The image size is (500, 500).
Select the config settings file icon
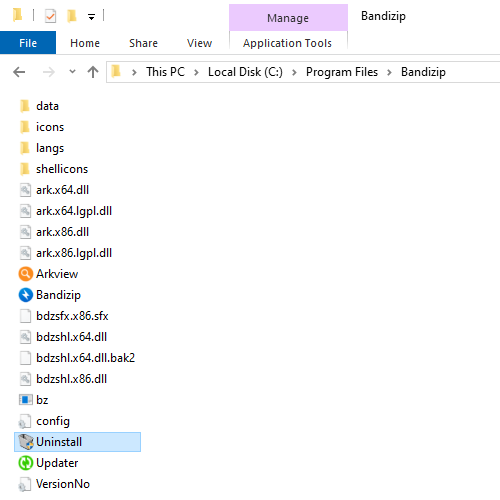[25, 421]
